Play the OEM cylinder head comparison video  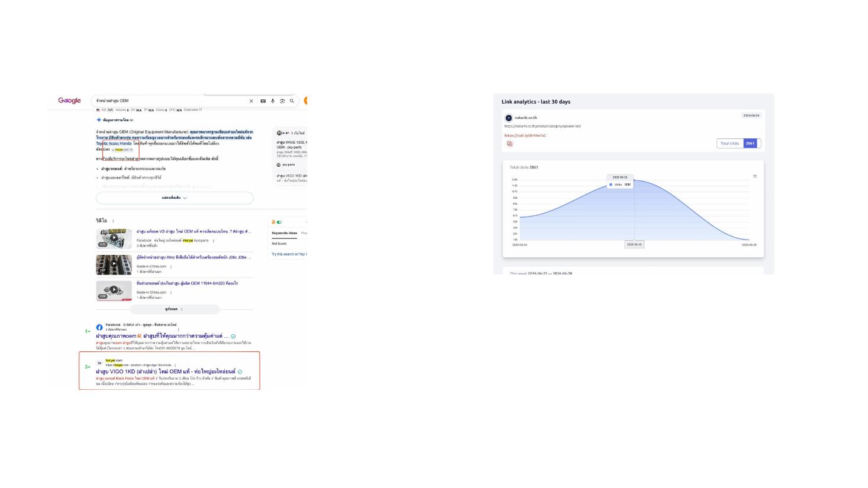tap(114, 238)
